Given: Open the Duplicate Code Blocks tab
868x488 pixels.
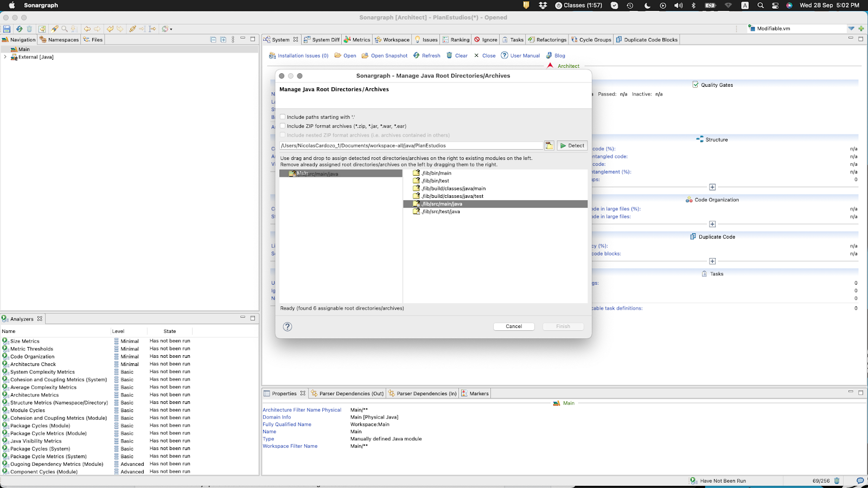Looking at the screenshot, I should (x=647, y=40).
